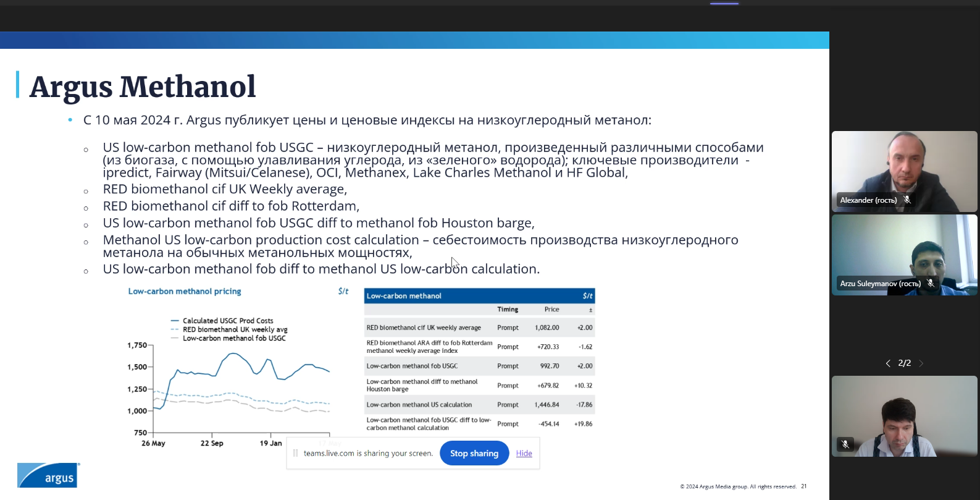Click price value +679.82
This screenshot has height=500, width=980.
coord(548,385)
